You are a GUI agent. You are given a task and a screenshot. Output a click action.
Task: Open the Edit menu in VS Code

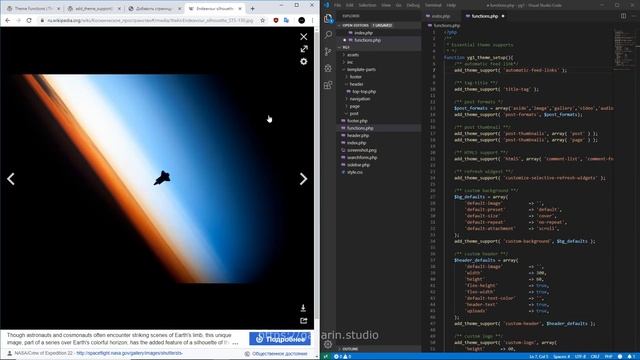349,5
